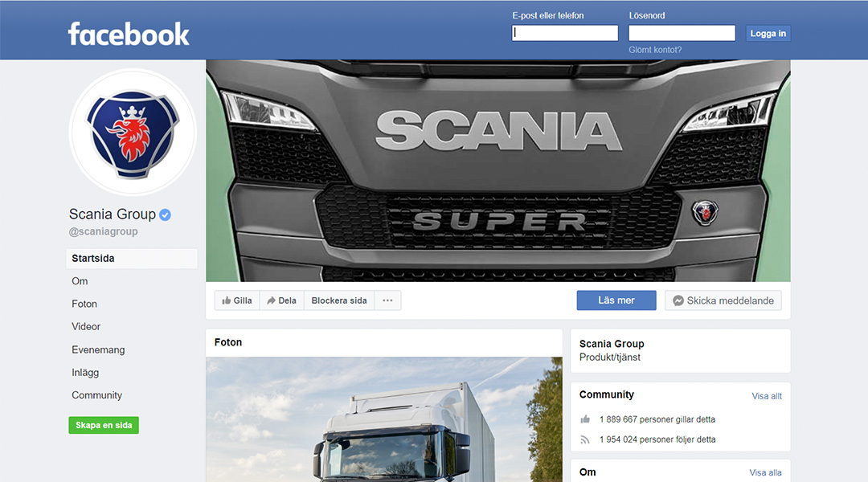Image resolution: width=868 pixels, height=482 pixels.
Task: Click the Läs mer button
Action: tap(616, 300)
